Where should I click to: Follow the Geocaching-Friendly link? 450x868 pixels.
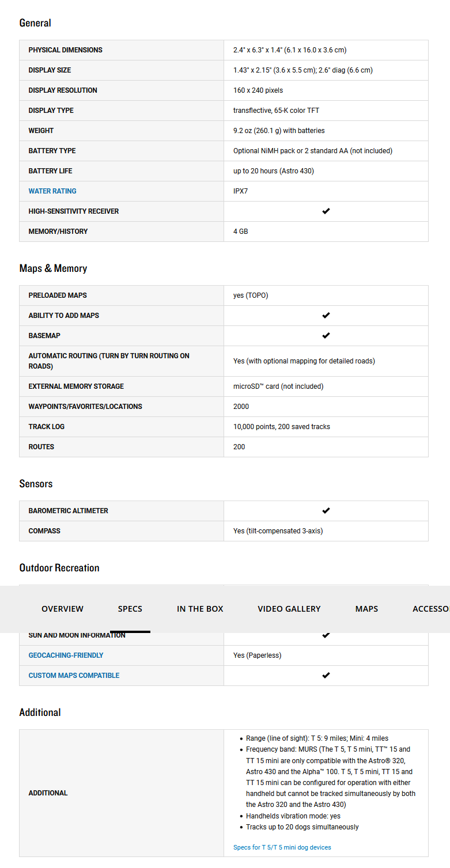click(66, 655)
